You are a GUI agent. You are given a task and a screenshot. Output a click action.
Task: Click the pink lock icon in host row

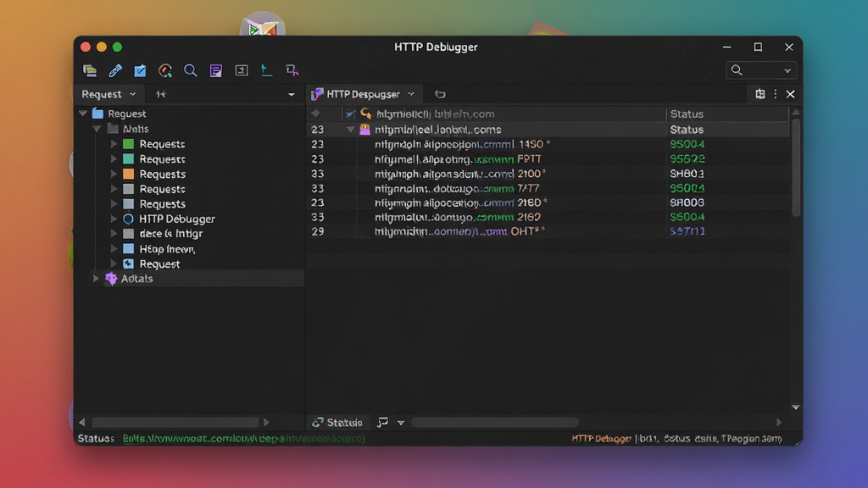364,130
